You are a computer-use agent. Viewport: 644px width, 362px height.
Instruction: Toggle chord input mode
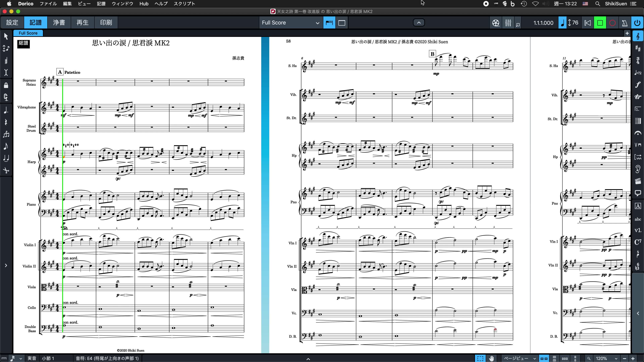pos(6,61)
